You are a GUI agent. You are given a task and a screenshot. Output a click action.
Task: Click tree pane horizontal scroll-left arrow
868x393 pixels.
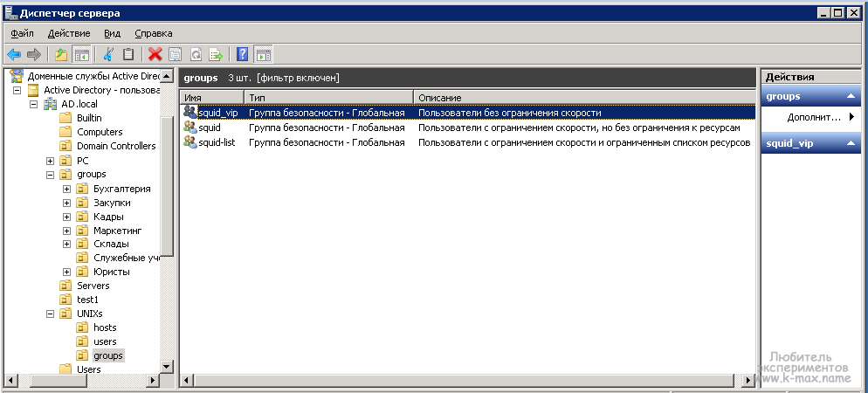(10, 380)
